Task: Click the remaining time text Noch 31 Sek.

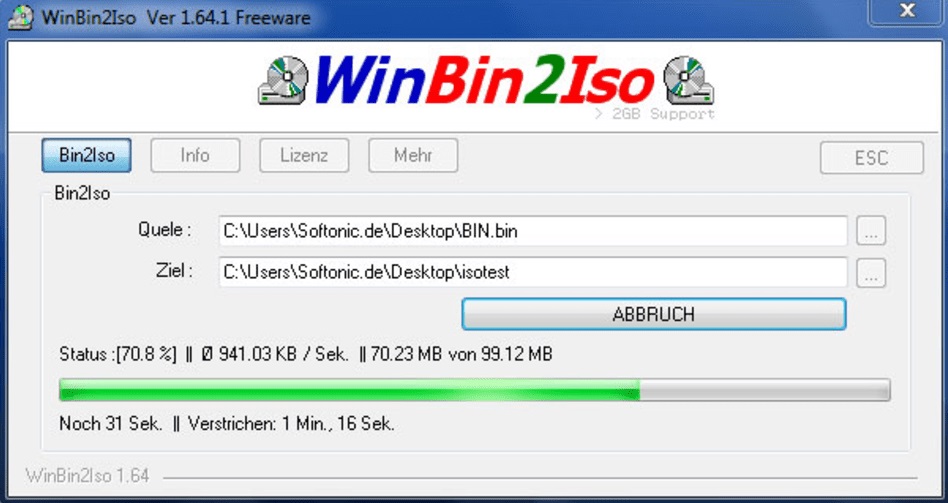Action: point(111,423)
